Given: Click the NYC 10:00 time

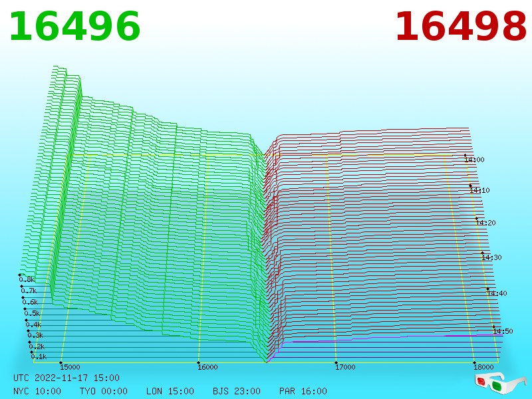Looking at the screenshot, I should click(37, 391).
